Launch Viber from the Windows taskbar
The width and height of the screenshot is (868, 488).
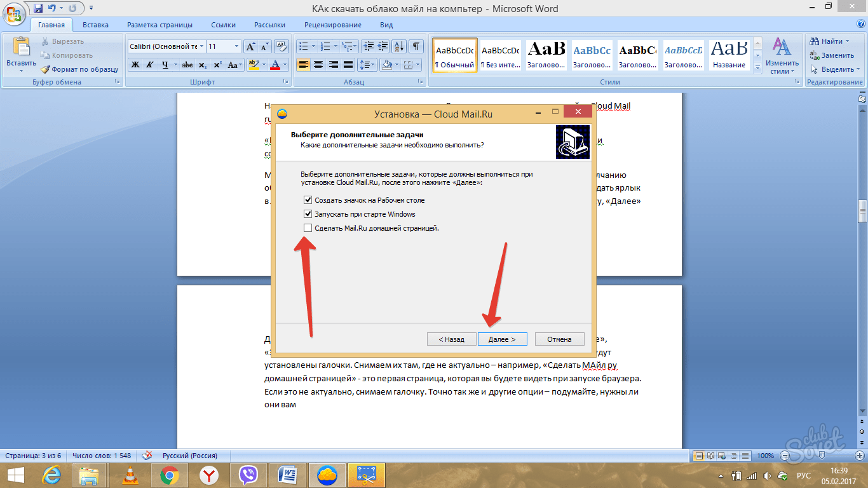[x=248, y=475]
